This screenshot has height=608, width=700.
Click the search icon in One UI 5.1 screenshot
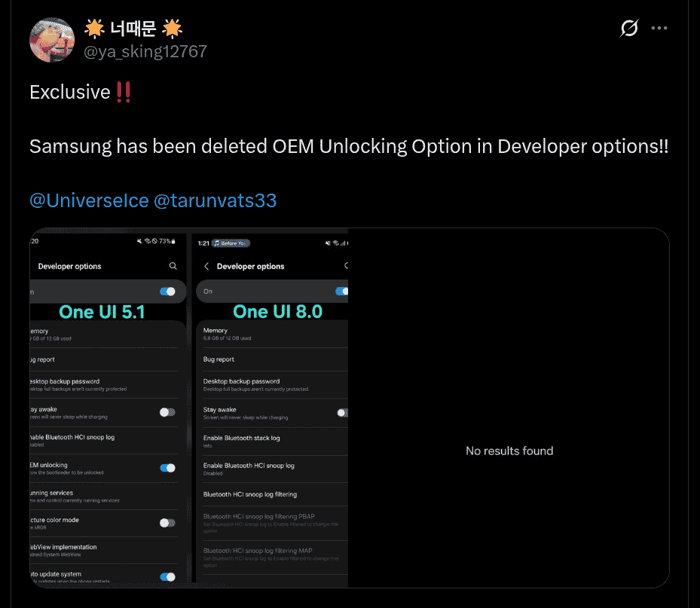(x=173, y=266)
